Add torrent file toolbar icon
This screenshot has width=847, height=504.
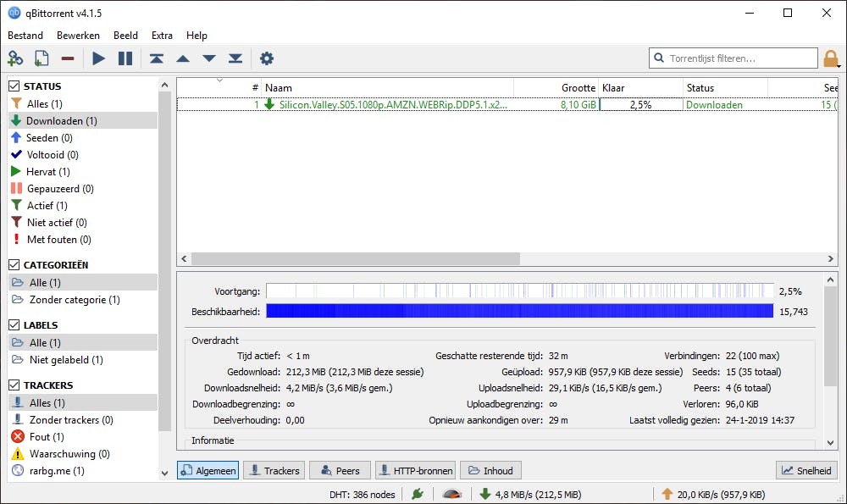tap(42, 58)
